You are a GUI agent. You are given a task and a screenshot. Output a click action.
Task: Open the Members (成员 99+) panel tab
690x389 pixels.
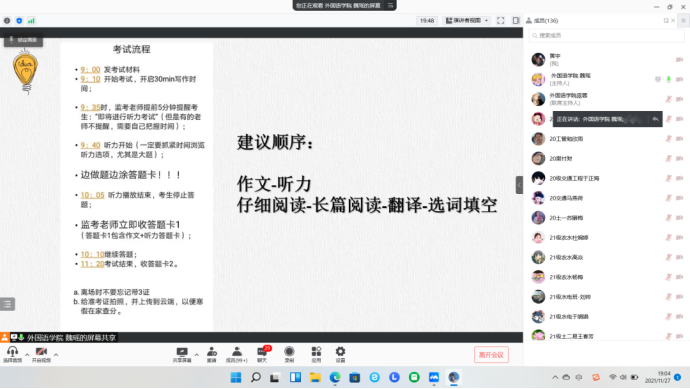tap(237, 355)
